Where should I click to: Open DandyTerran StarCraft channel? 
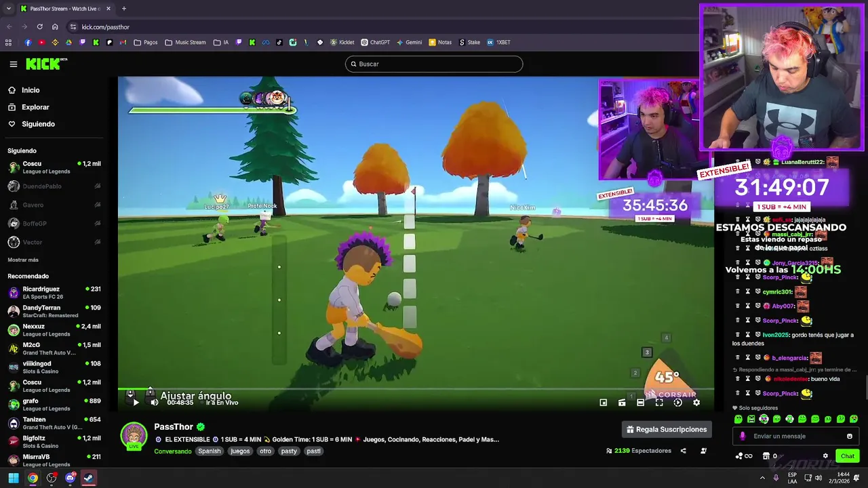tap(54, 311)
